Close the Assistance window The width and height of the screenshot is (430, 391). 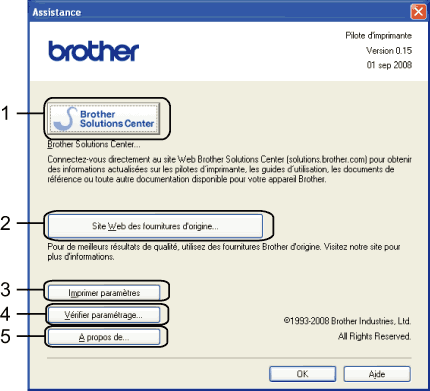418,12
